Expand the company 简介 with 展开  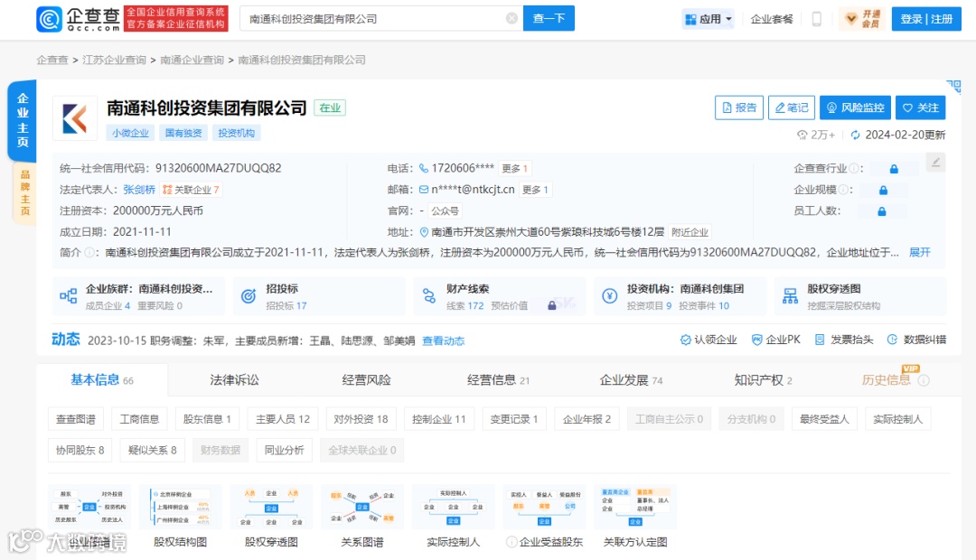click(x=919, y=252)
